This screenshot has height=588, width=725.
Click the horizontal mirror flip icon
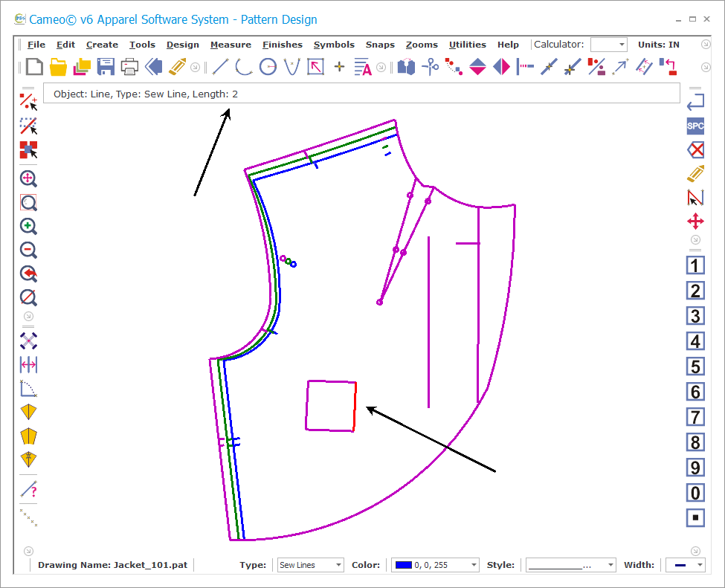(x=502, y=67)
